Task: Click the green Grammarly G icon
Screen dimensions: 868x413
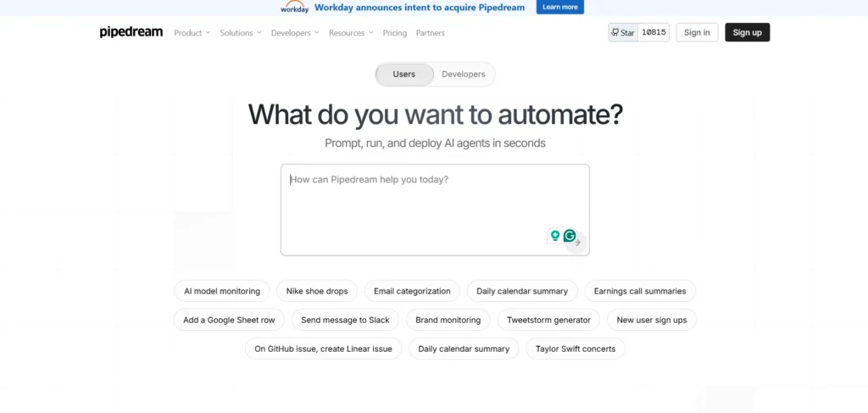Action: pyautogui.click(x=570, y=236)
